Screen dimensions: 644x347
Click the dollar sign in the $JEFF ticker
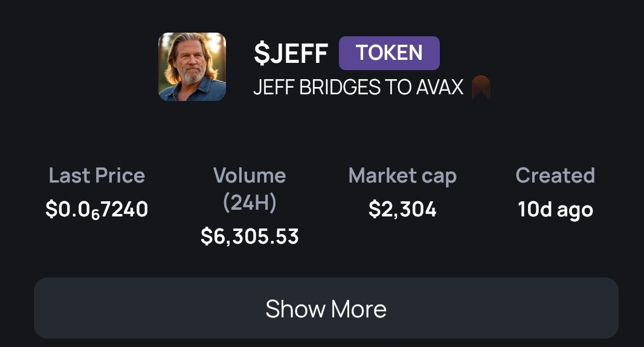tap(260, 53)
